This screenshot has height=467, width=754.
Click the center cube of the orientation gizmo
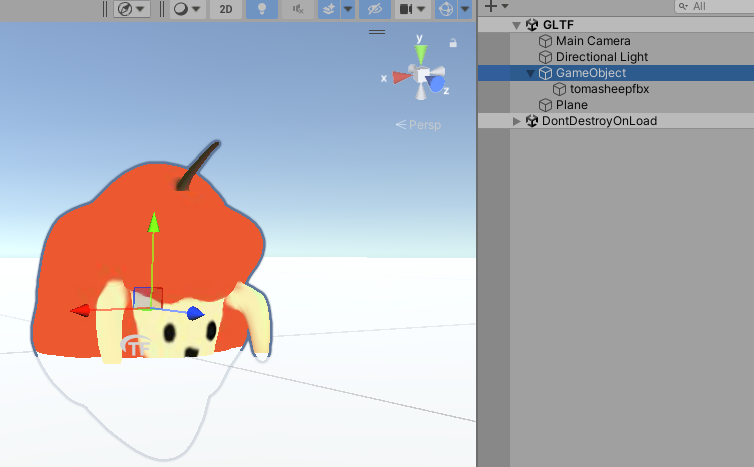tap(423, 76)
